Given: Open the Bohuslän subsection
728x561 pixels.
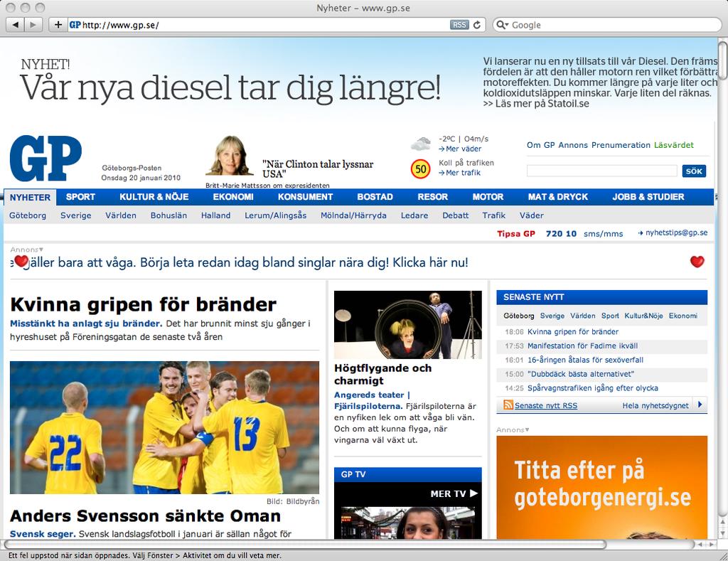Looking at the screenshot, I should [x=168, y=215].
